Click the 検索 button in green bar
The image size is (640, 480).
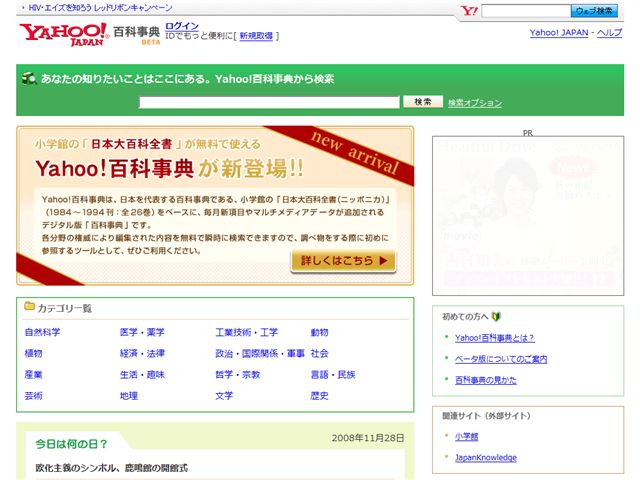[423, 102]
